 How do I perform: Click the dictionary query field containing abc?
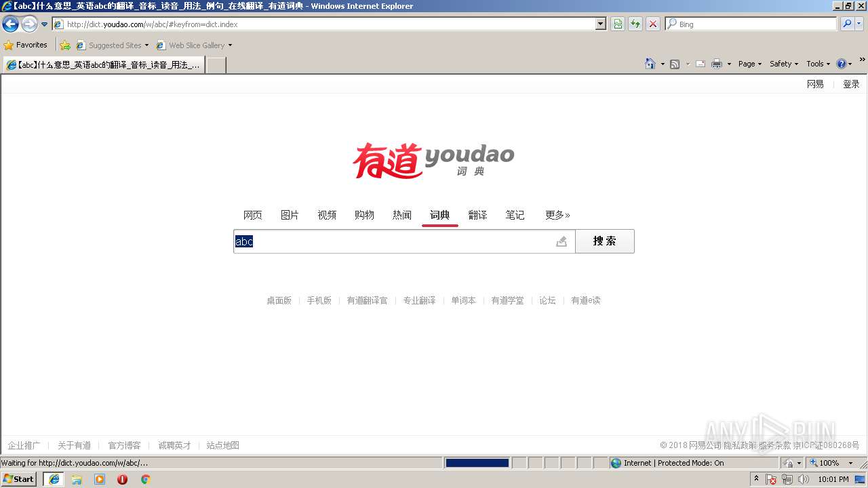pos(404,241)
